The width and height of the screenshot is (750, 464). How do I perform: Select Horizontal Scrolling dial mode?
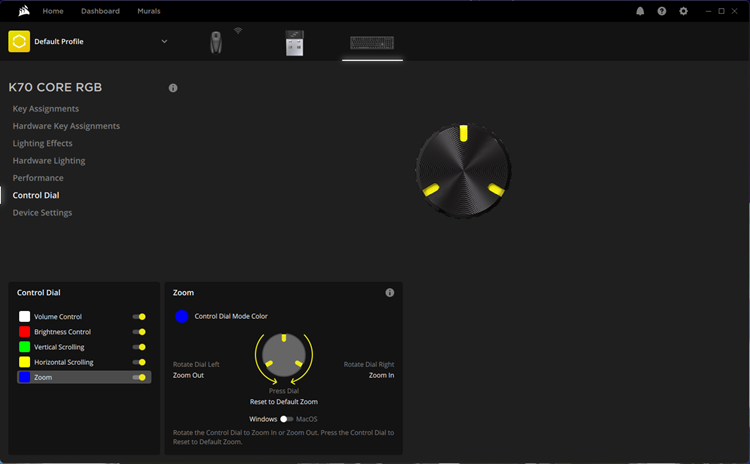[84, 362]
